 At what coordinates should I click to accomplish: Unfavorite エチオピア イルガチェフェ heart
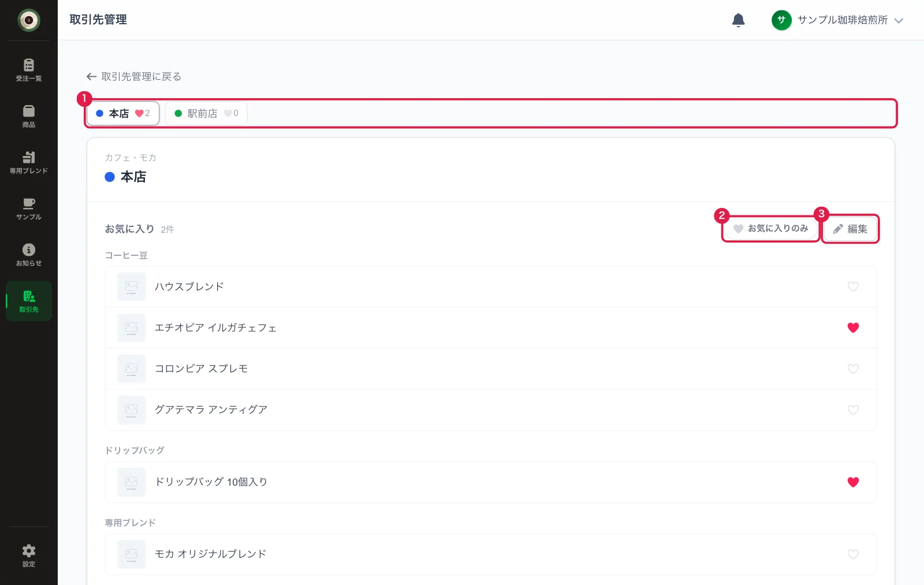(x=853, y=327)
